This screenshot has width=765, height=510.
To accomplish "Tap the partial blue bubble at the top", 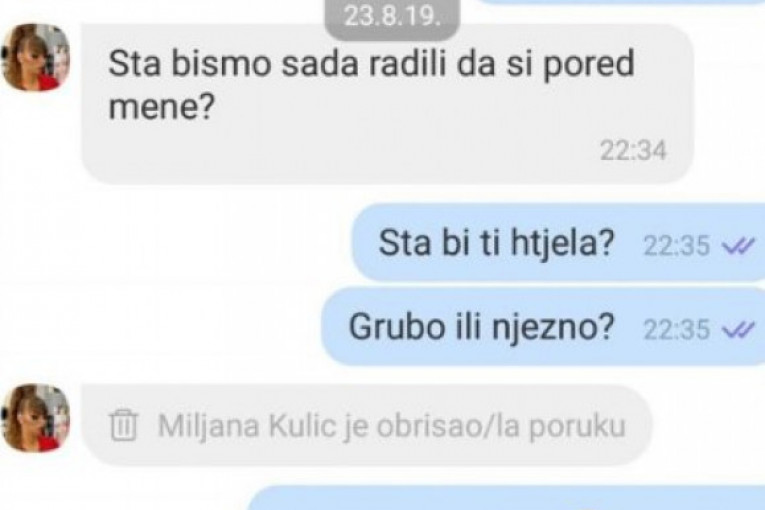I will [620, 2].
